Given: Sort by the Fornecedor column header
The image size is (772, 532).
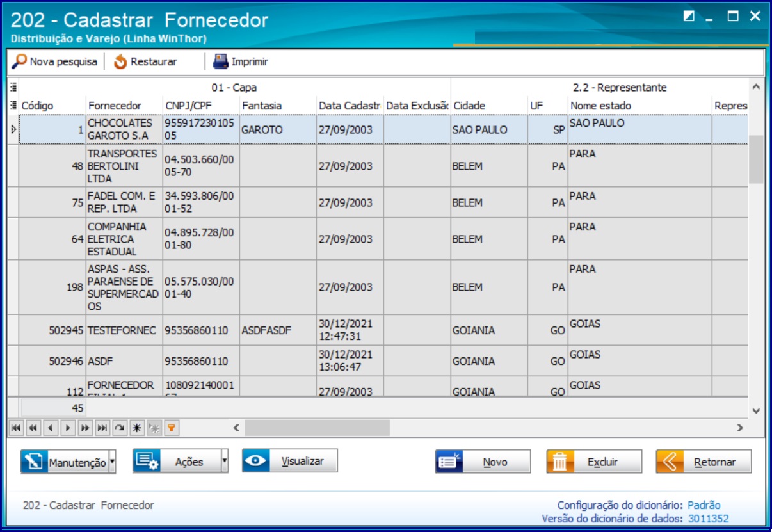Looking at the screenshot, I should click(124, 105).
